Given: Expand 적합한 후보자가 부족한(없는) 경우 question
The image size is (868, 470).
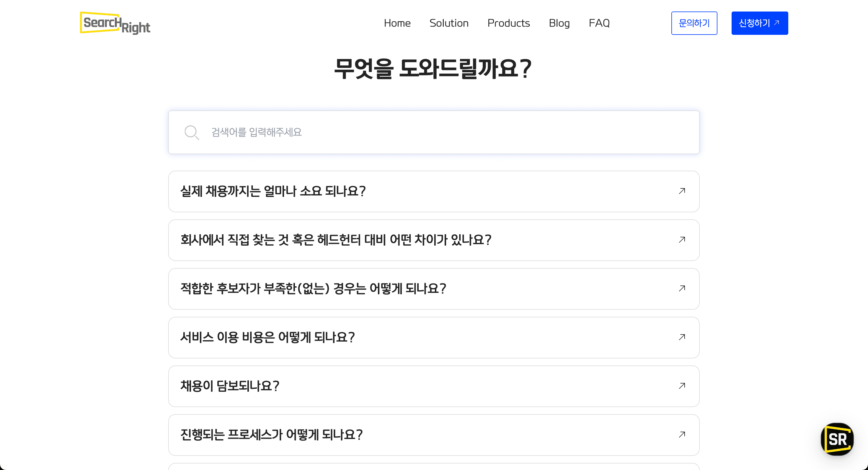Looking at the screenshot, I should 434,289.
